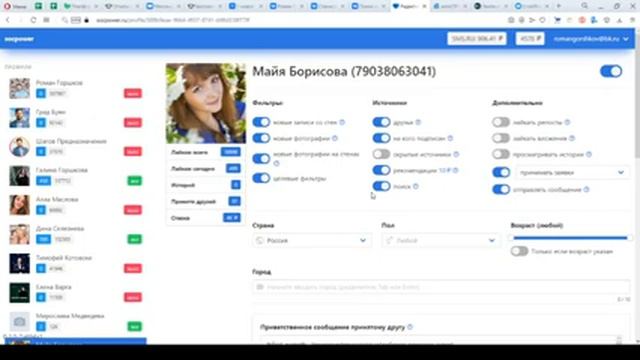This screenshot has height=360, width=640.
Task: Switch to the first browser tab
Action: click(15, 6)
